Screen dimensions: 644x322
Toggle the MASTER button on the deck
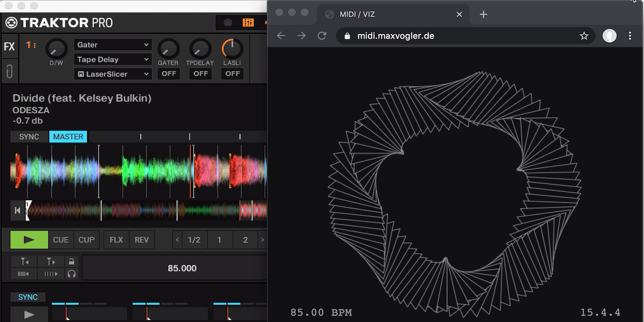68,137
